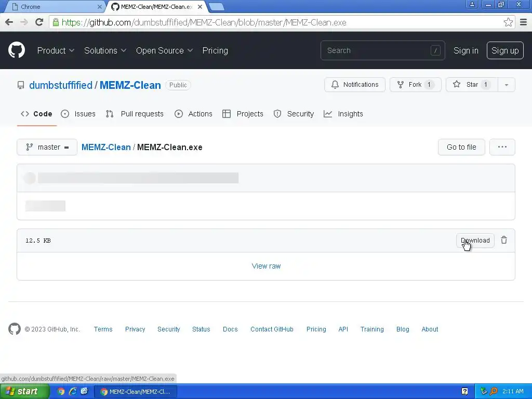Click the Download button
Viewport: 532px width, 399px height.
(475, 241)
